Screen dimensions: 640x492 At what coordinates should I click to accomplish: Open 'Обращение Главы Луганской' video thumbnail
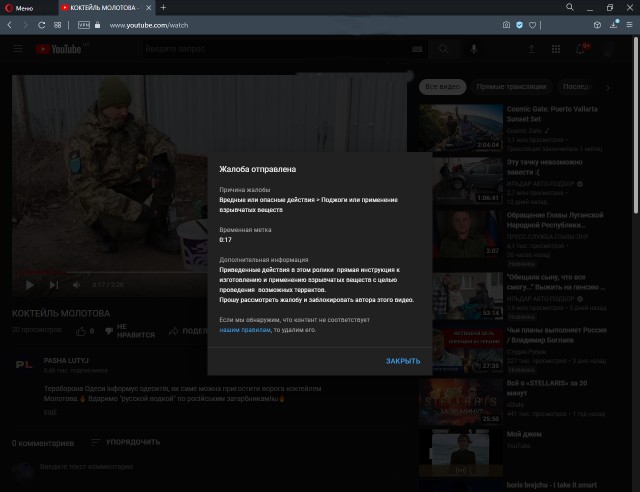click(x=467, y=234)
